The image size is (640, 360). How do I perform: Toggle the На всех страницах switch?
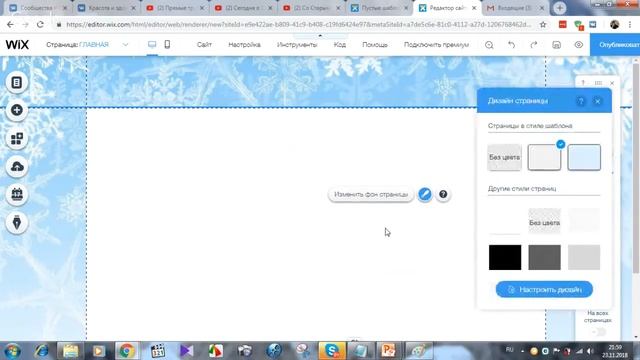point(599,332)
